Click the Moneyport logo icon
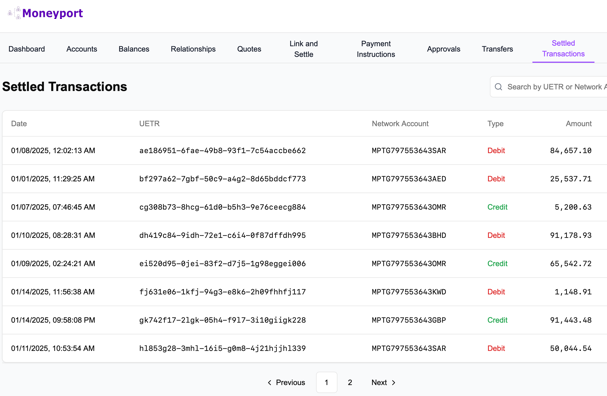 click(x=14, y=13)
